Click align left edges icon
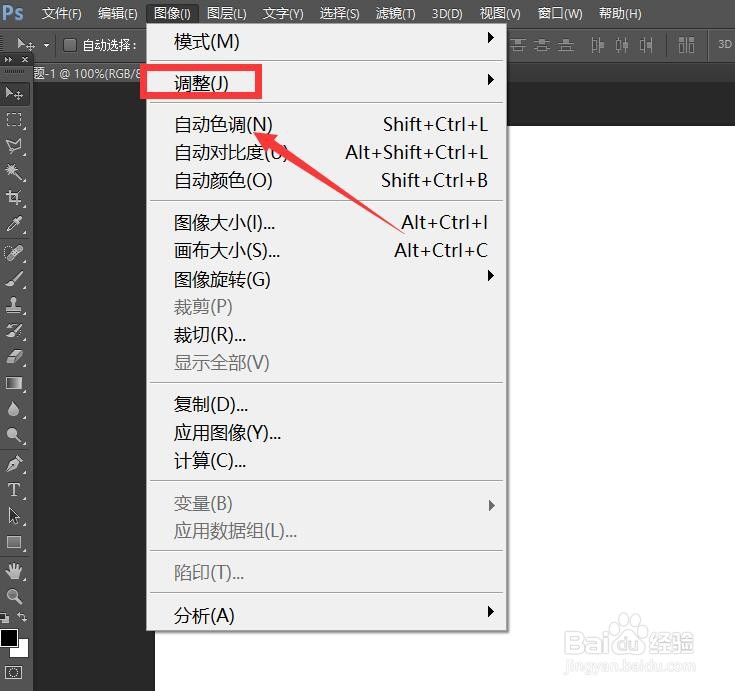 coord(598,45)
